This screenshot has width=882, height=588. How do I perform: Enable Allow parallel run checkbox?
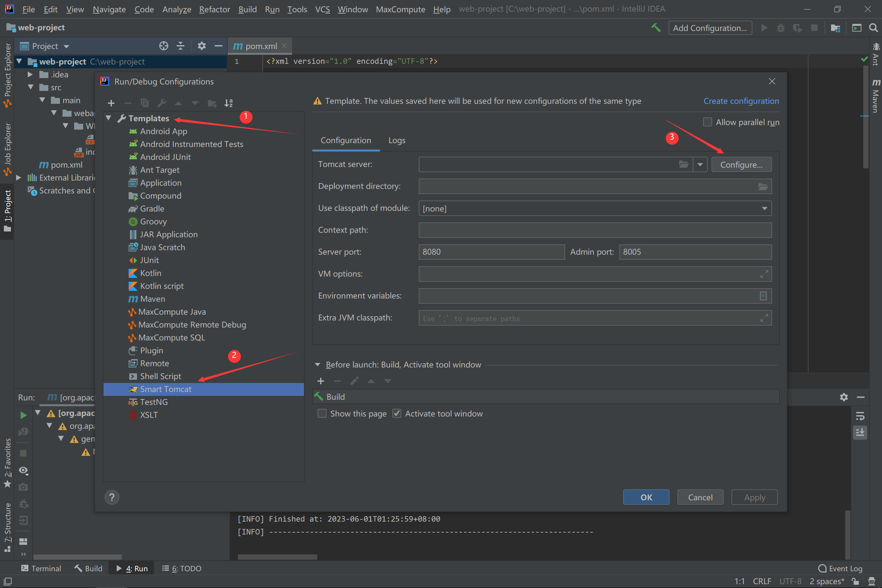coord(707,122)
